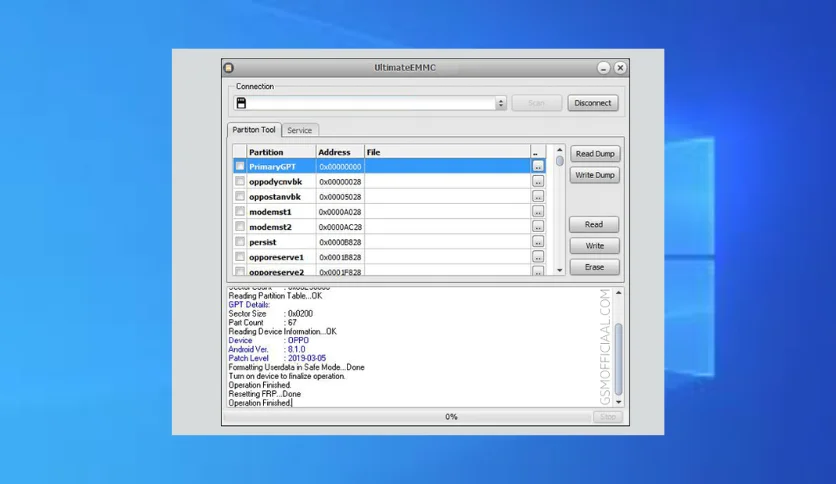This screenshot has height=484, width=836.
Task: Browse file for PrimaryGPT row
Action: coord(538,166)
